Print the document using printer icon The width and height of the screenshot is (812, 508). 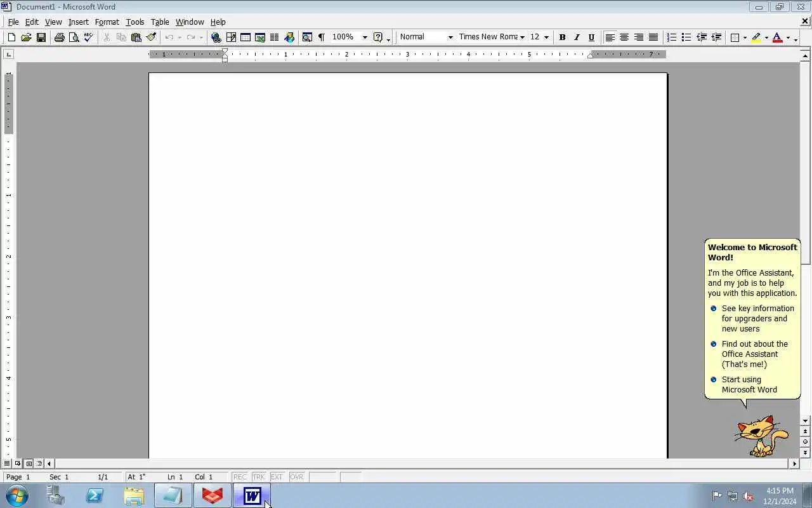coord(59,37)
